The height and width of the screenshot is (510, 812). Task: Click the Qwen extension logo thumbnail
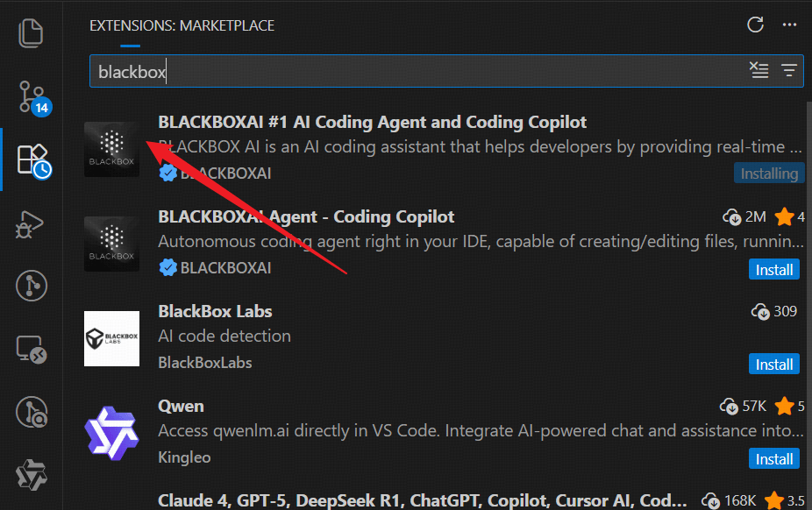tap(111, 433)
